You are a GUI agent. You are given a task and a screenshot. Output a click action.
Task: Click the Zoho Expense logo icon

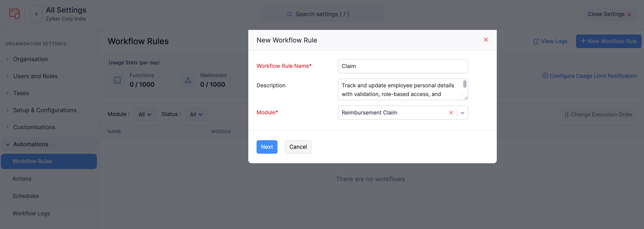pos(14,14)
